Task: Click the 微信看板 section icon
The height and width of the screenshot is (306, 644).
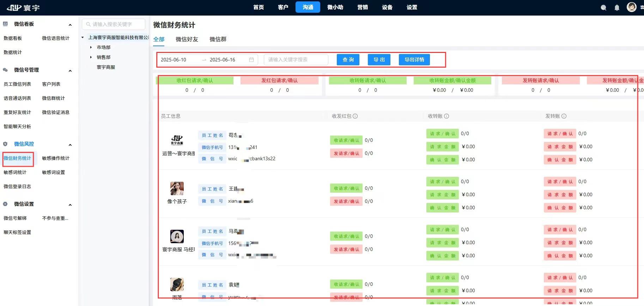Action: [5, 24]
